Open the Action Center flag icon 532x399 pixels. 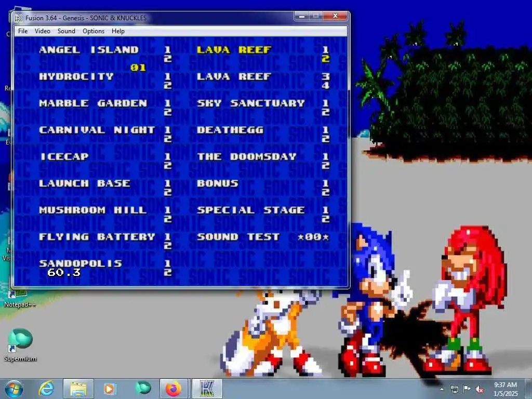467,389
